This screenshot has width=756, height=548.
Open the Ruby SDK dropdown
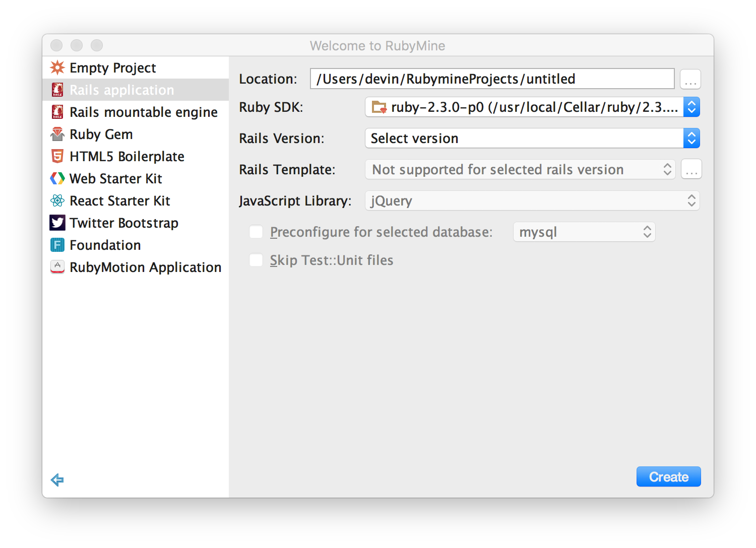[x=532, y=107]
